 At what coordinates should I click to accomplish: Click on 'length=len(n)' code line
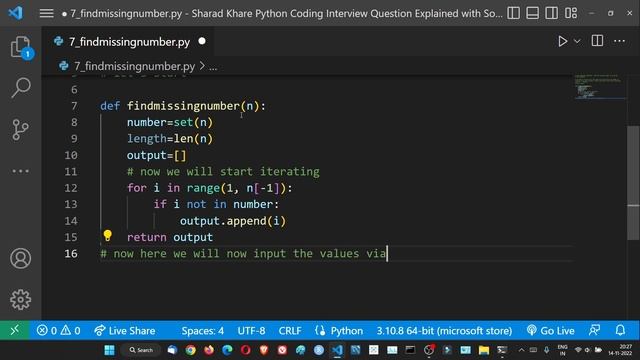(x=170, y=139)
